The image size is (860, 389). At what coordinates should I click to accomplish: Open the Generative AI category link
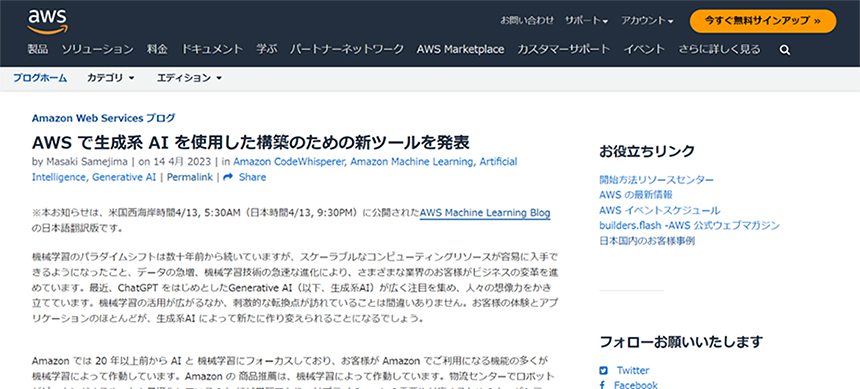click(x=124, y=177)
